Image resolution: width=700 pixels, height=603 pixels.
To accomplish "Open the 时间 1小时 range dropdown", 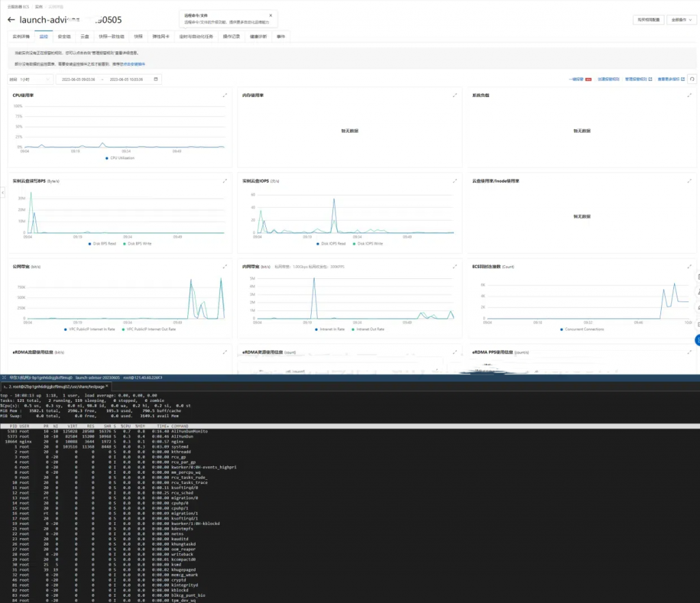I will [x=30, y=79].
